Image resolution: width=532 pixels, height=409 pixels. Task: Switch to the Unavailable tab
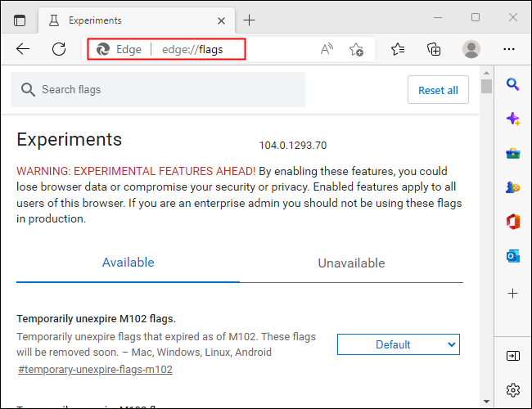351,263
